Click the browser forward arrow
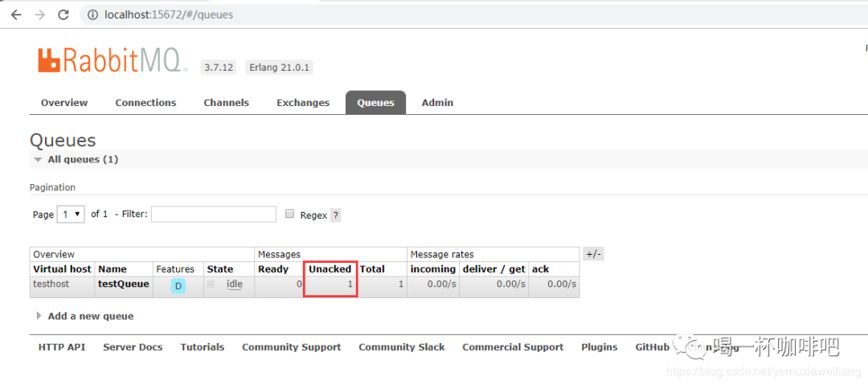868x385 pixels. [x=40, y=15]
